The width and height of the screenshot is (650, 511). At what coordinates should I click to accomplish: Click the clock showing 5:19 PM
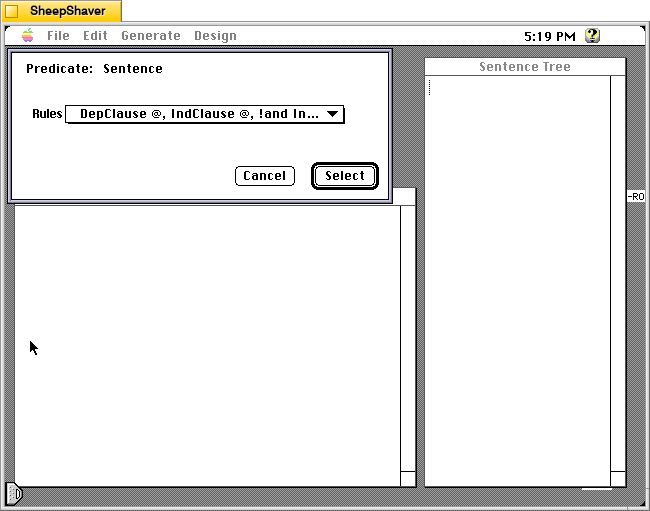[550, 36]
